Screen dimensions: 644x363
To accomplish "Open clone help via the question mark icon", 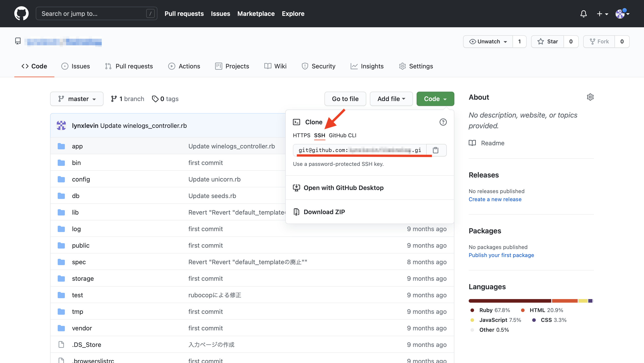I will pyautogui.click(x=443, y=122).
